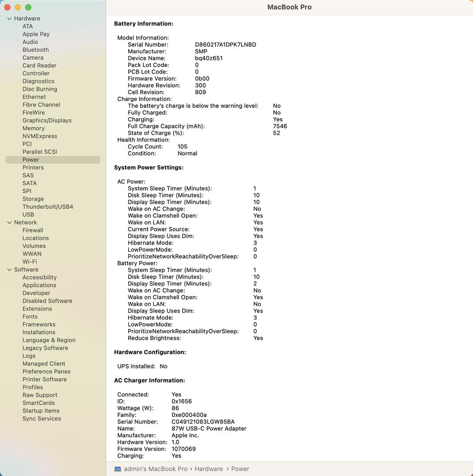Show Fonts in the sidebar
Viewport: 473px width, 476px height.
(30, 316)
